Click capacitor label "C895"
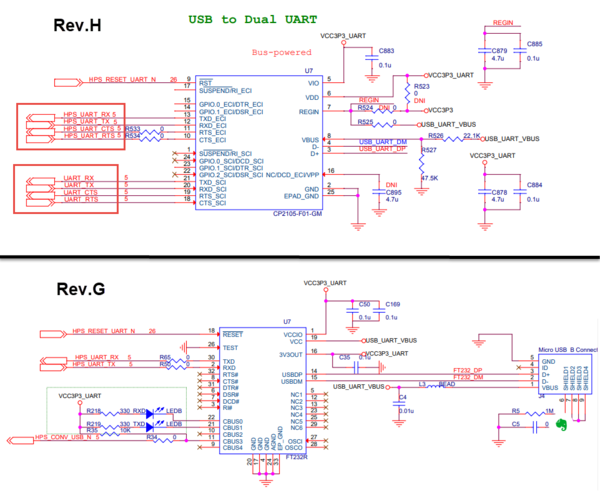The width and height of the screenshot is (600, 491). [x=393, y=192]
